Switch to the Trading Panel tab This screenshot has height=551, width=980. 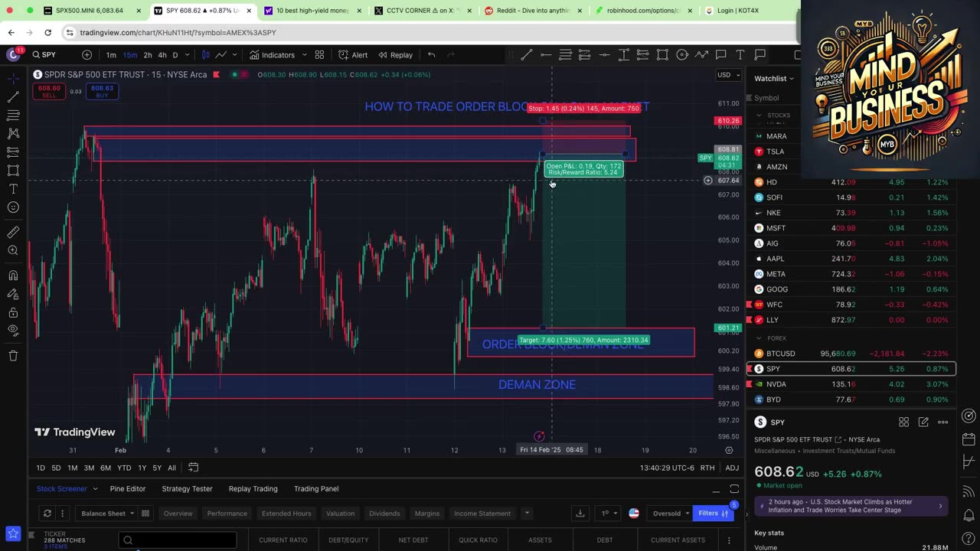[316, 489]
